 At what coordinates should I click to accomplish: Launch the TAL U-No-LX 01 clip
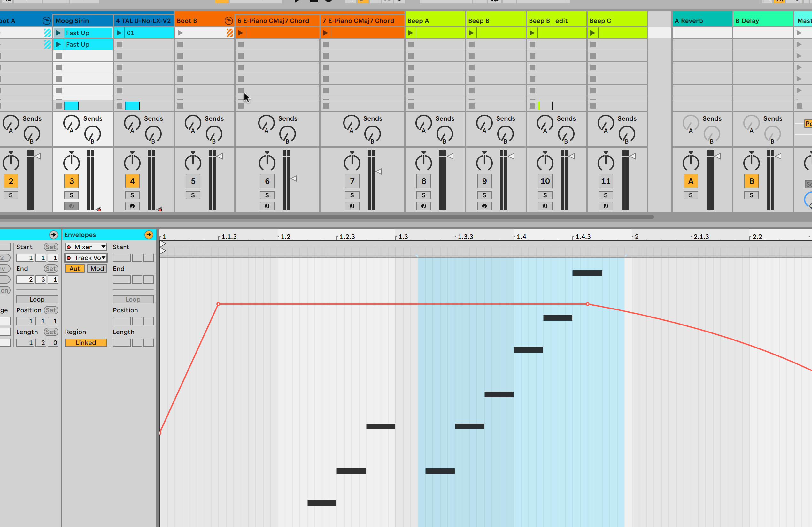(x=119, y=33)
